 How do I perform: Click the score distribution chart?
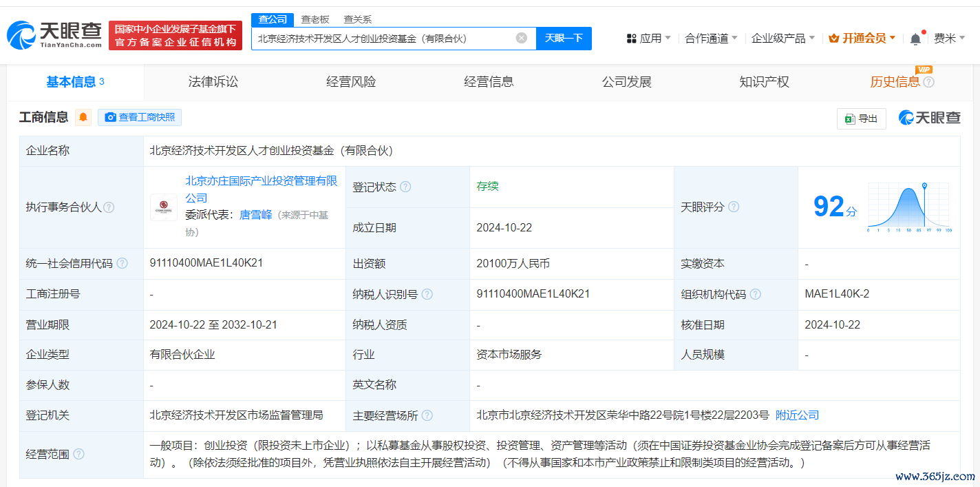point(909,207)
